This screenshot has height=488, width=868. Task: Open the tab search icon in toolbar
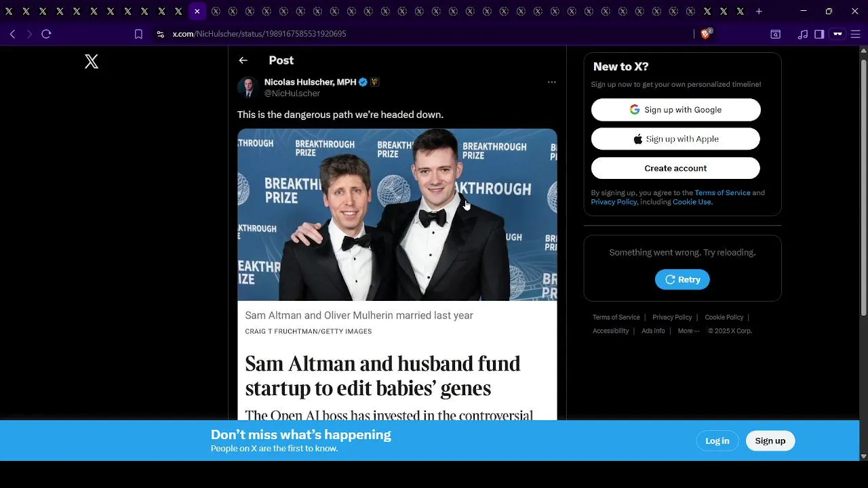(x=775, y=34)
